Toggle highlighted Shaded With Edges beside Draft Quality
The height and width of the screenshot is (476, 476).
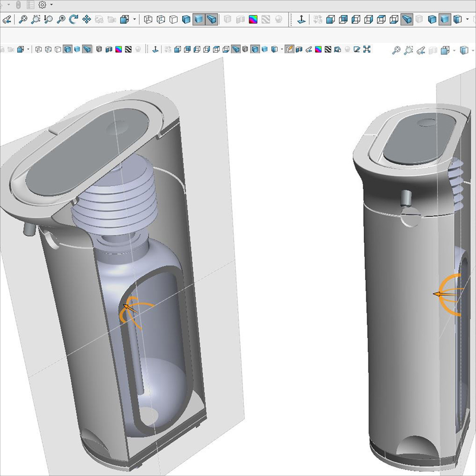click(x=255, y=49)
